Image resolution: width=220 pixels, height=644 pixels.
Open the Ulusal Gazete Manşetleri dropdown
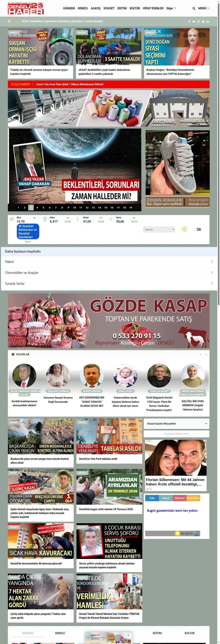point(176,424)
